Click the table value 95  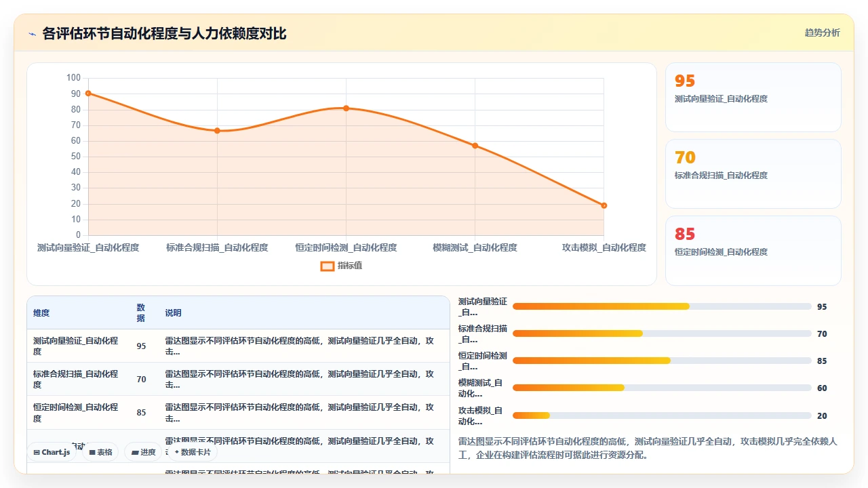[141, 346]
